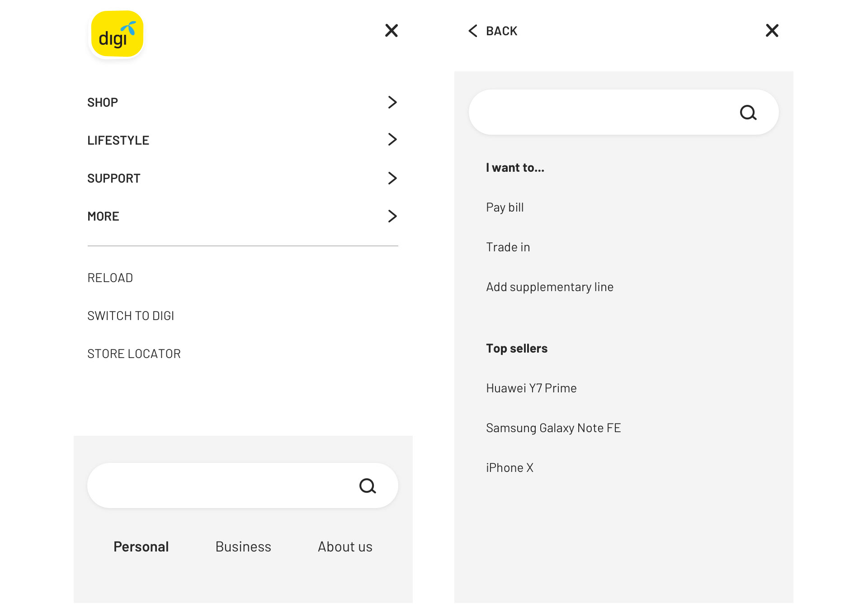Switch to the Business tab
This screenshot has width=868, height=608.
(x=243, y=547)
